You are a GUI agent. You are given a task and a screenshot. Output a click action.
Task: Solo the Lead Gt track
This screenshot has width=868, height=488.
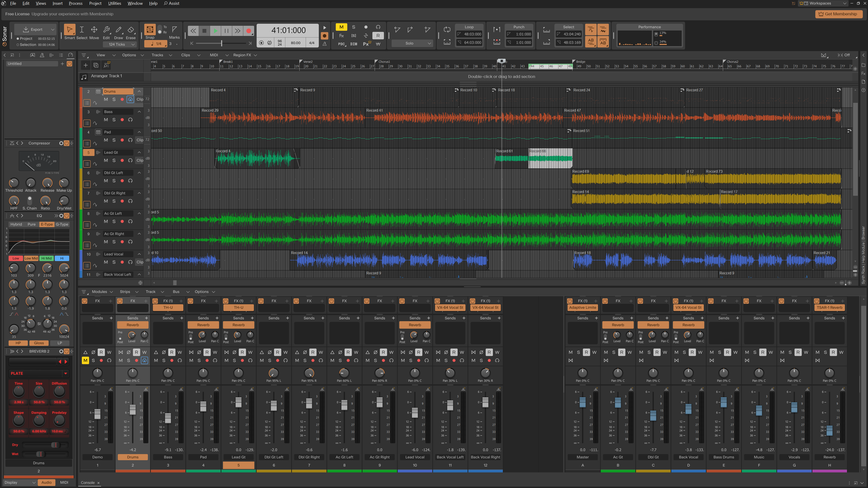[114, 160]
